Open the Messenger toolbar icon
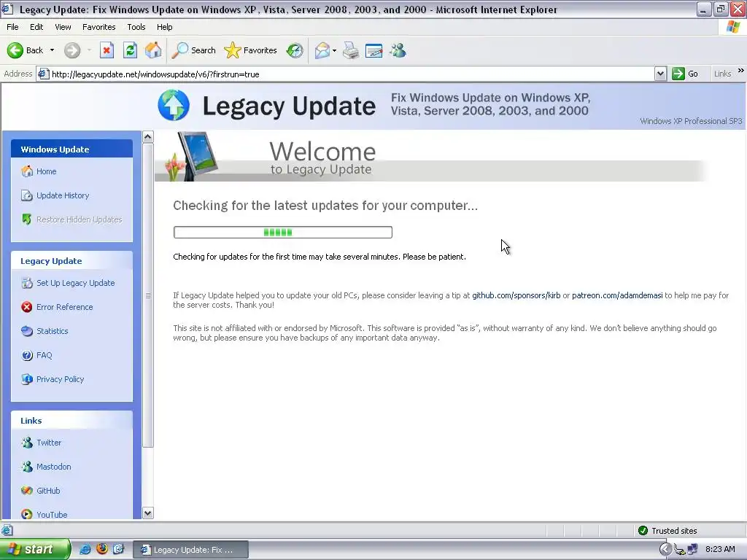The width and height of the screenshot is (747, 560). [x=398, y=50]
